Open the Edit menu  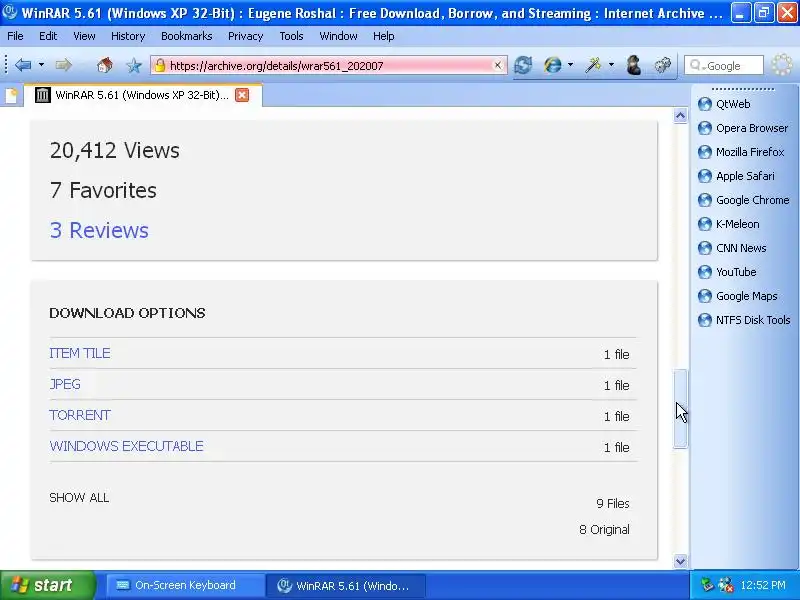(48, 36)
